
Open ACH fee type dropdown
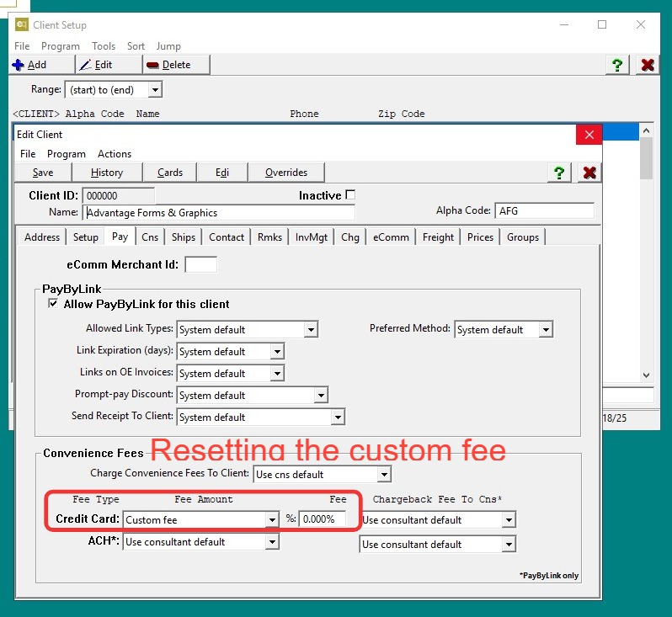pos(272,541)
